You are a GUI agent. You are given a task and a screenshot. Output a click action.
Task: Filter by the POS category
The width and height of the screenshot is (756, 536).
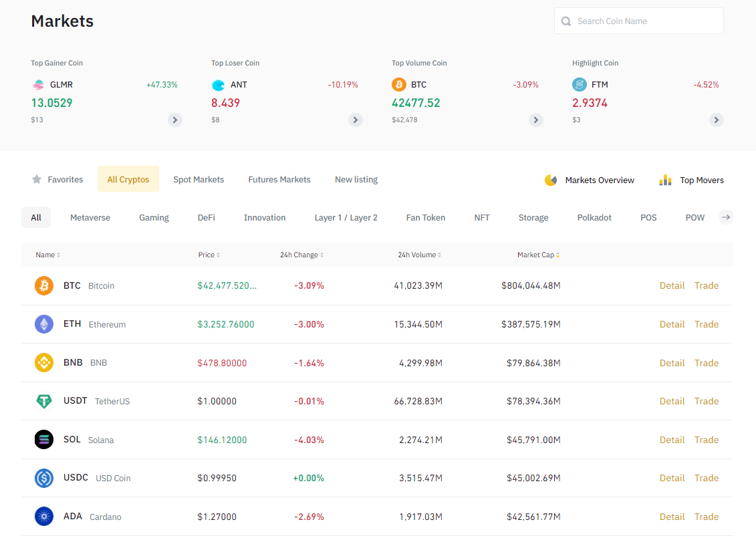coord(648,217)
